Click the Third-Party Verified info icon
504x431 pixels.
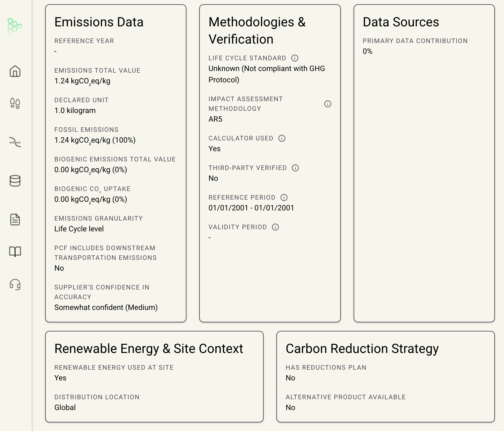click(295, 168)
